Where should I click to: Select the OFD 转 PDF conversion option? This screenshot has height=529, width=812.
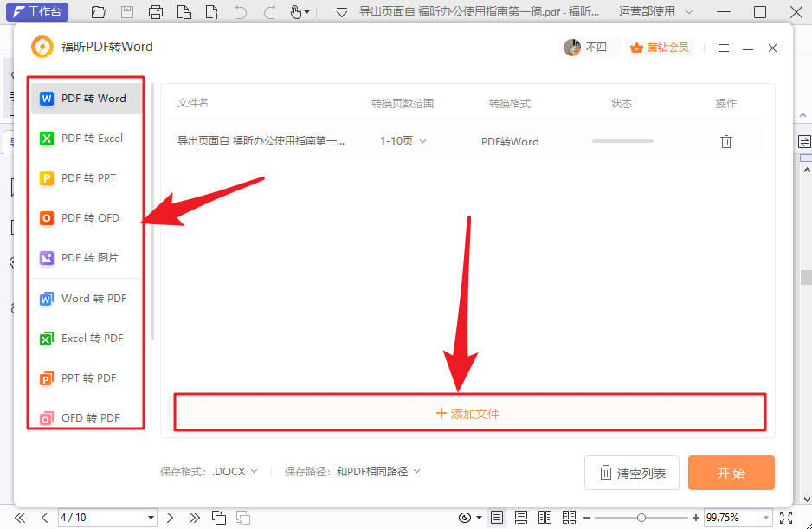pos(86,417)
